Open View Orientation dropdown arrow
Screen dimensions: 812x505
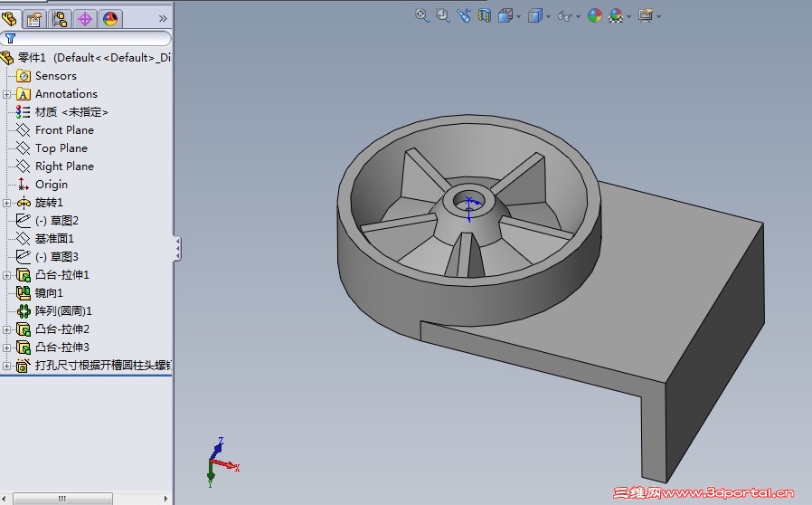pos(518,17)
